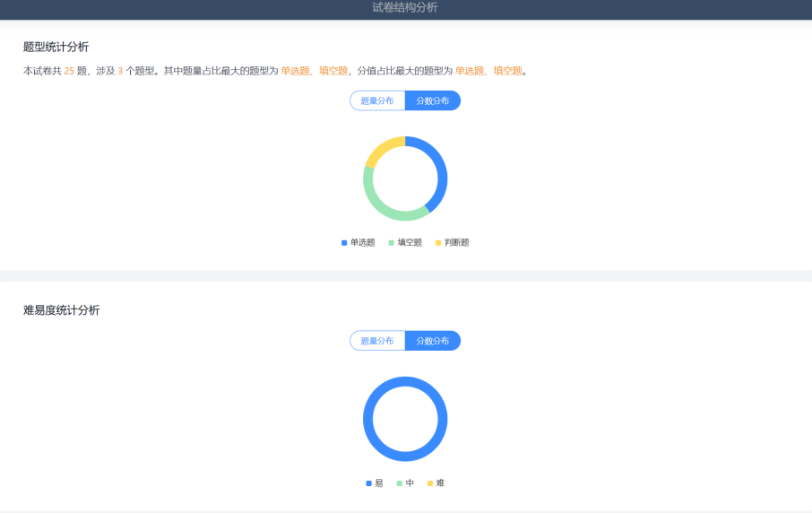Toggle 易 difficulty legend item
Viewport: 812px width, 513px height.
coord(375,483)
